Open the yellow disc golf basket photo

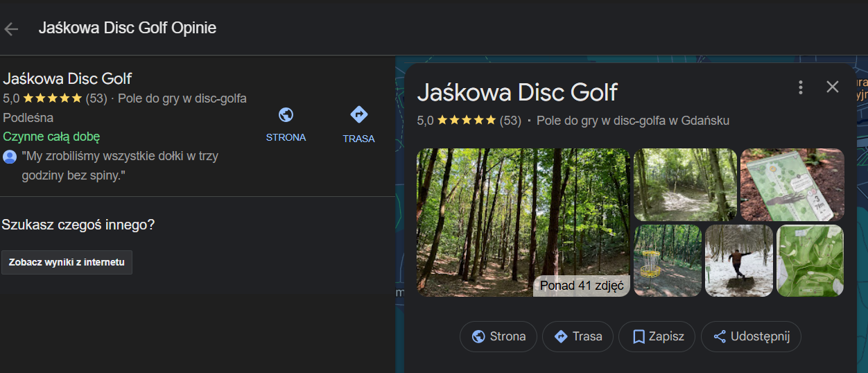tap(667, 261)
